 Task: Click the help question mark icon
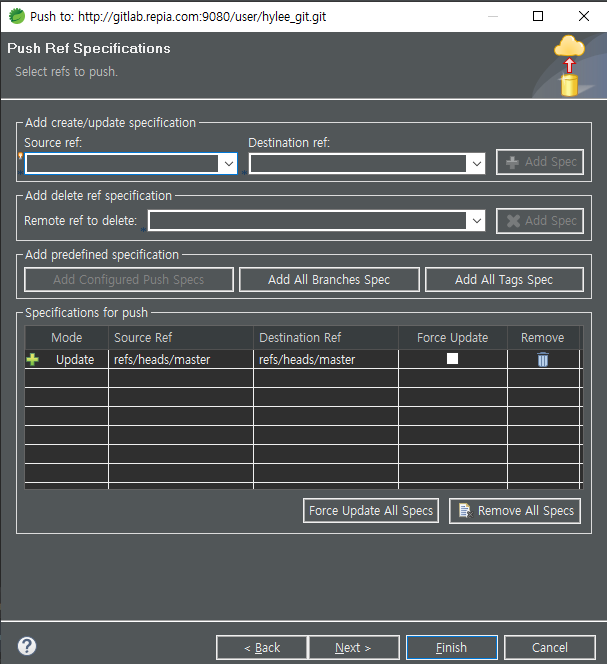pyautogui.click(x=27, y=646)
